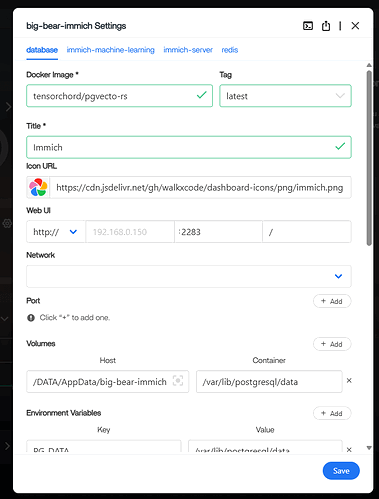
Task: Click the Web UI port field 2283
Action: [218, 232]
